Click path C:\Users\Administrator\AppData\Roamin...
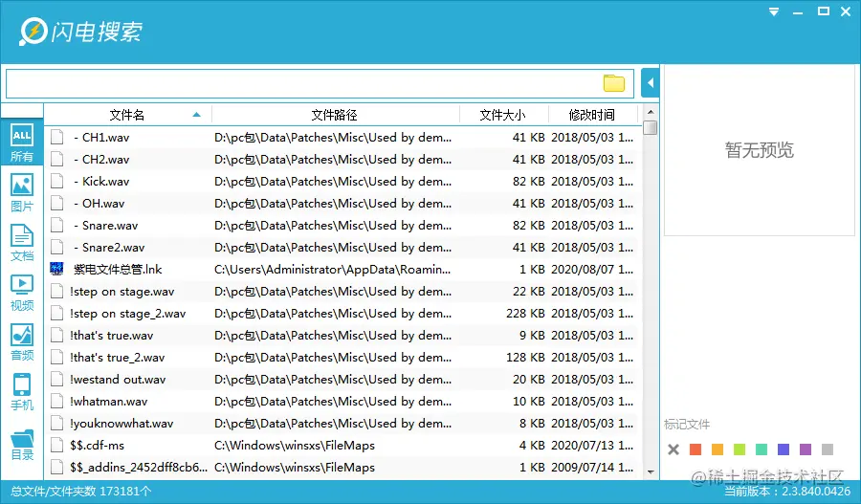 tap(333, 270)
